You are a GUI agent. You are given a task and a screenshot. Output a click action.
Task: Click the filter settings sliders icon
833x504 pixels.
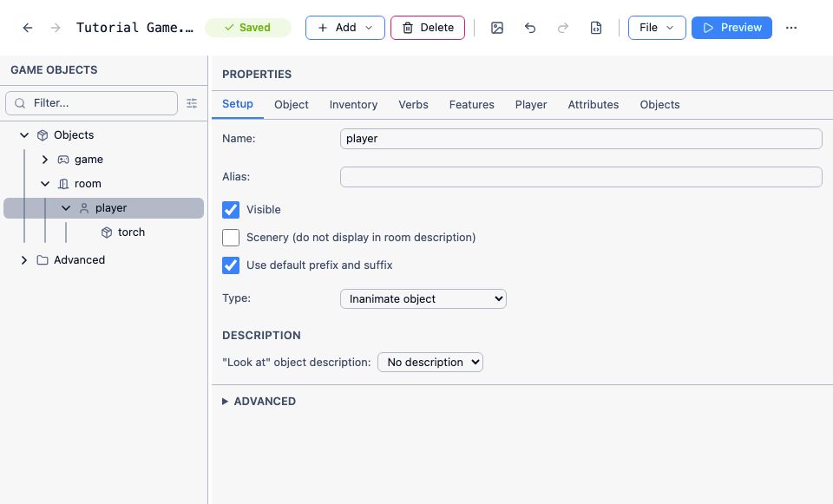192,103
